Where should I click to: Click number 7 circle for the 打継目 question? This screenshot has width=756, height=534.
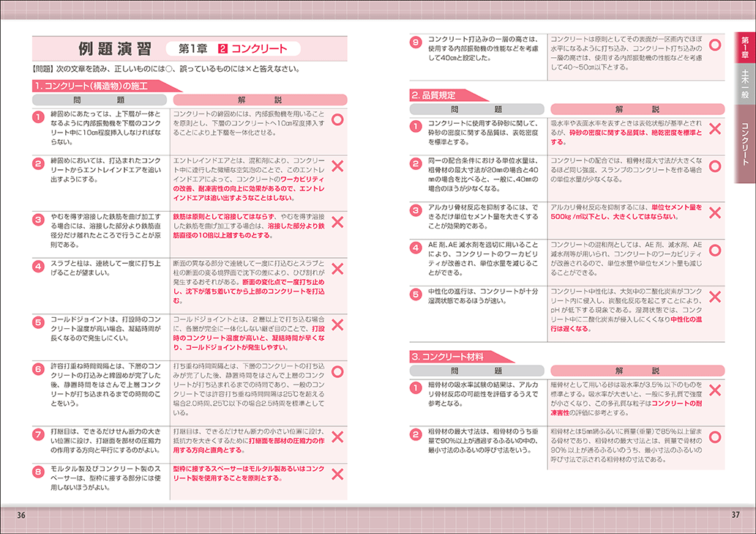(39, 434)
